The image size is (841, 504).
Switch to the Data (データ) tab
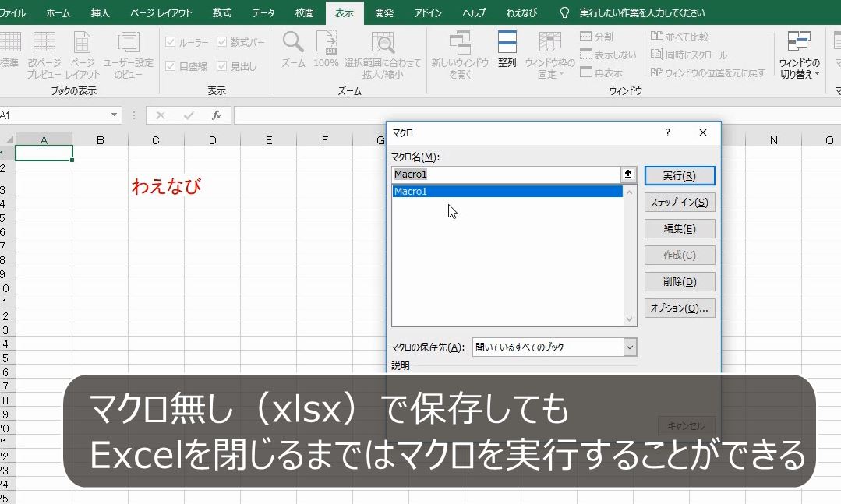[263, 12]
